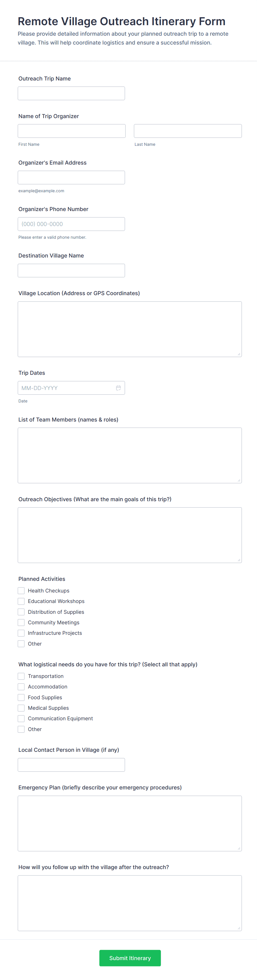Click the organizer First Name field
Viewport: 257px width, 980px height.
(72, 131)
